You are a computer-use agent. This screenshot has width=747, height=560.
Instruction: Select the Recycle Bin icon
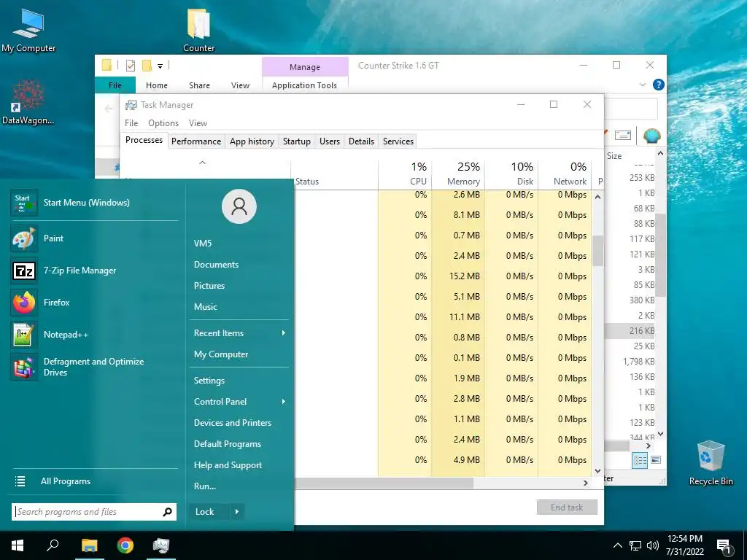click(711, 463)
